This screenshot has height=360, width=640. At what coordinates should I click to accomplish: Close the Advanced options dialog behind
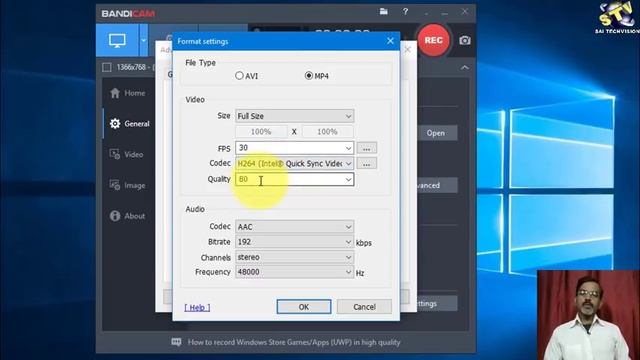coord(407,49)
